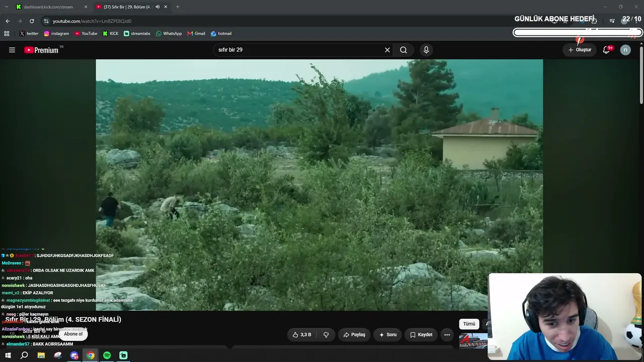Viewport: 644px width, 362px height.
Task: Open the twitter bookmark
Action: tap(29, 34)
